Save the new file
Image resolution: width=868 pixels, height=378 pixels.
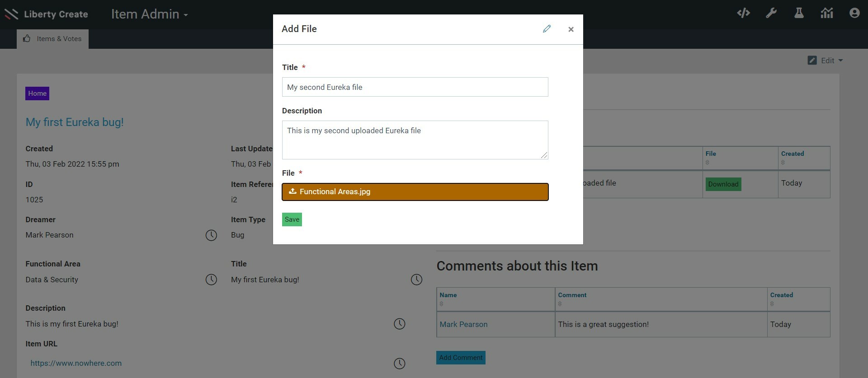[x=292, y=219]
